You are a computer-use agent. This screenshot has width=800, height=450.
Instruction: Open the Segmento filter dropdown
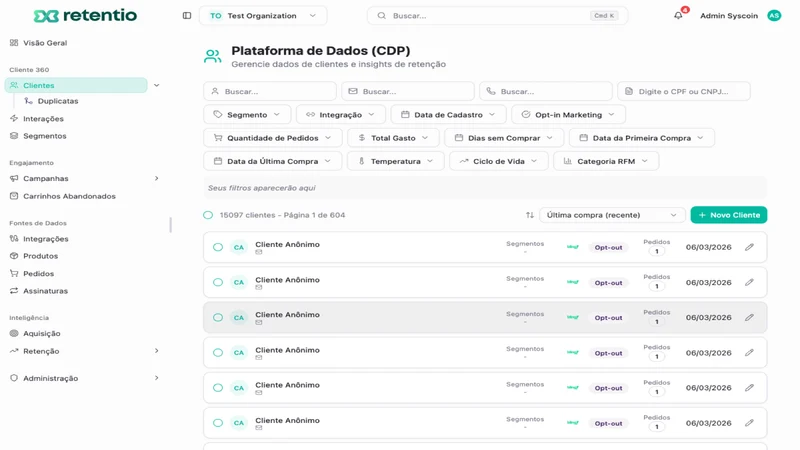coord(247,115)
